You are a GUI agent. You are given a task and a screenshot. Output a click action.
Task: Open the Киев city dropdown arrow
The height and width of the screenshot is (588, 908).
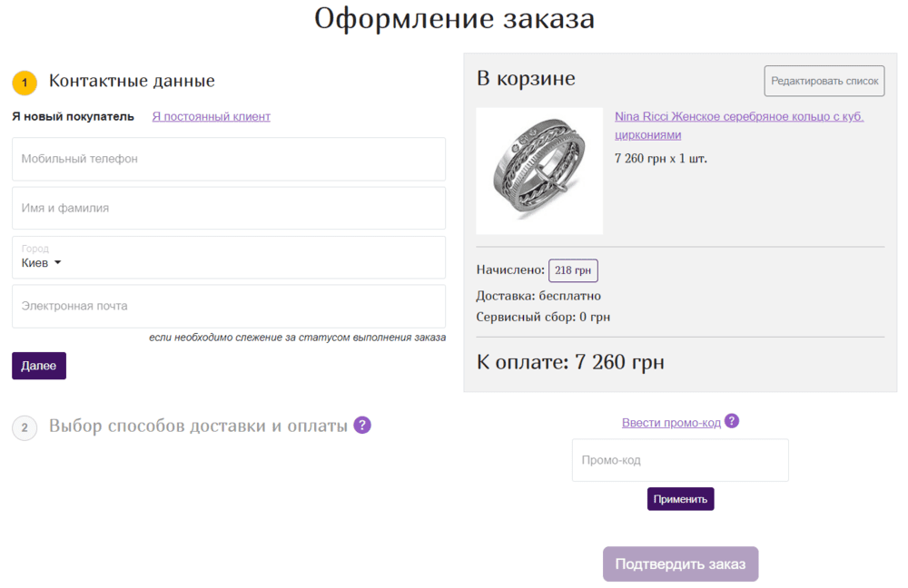pos(56,261)
